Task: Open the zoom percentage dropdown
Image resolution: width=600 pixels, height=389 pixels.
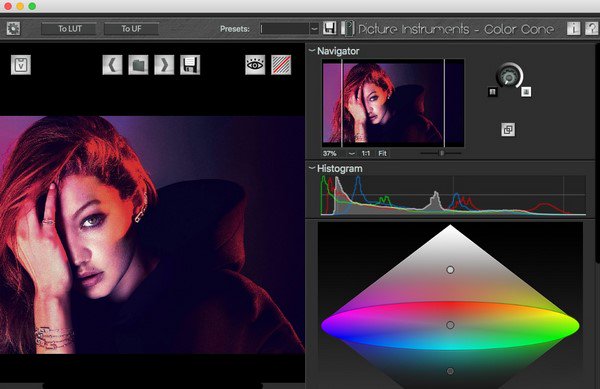Action: (351, 153)
